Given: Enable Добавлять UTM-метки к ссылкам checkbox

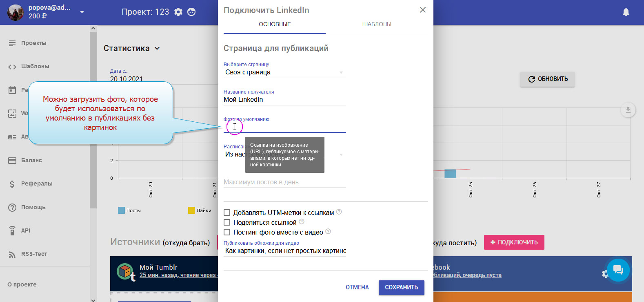Looking at the screenshot, I should (227, 213).
